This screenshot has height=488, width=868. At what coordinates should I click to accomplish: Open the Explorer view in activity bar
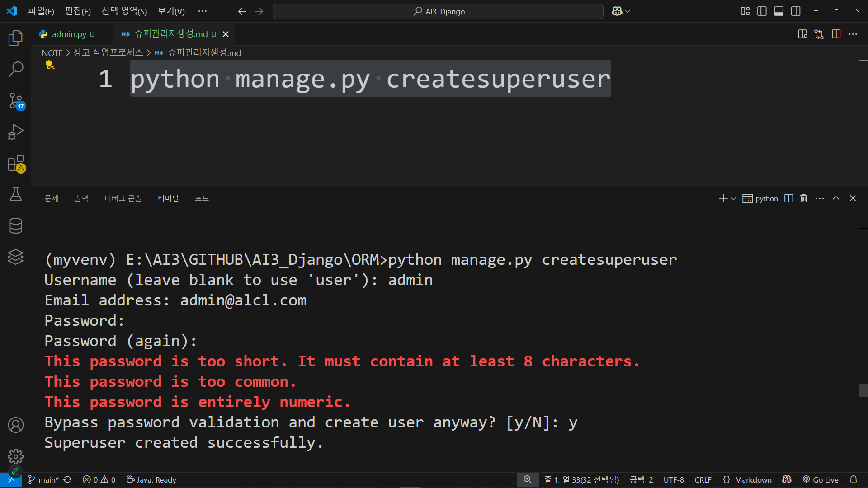[x=15, y=38]
